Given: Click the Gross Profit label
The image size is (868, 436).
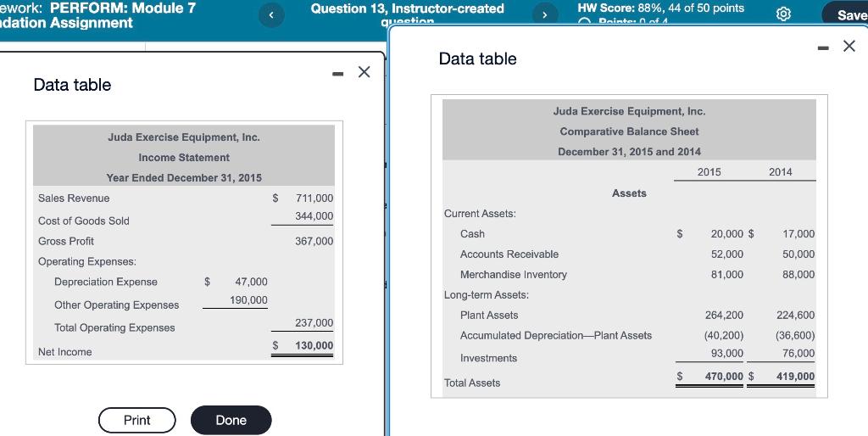Looking at the screenshot, I should [x=66, y=242].
